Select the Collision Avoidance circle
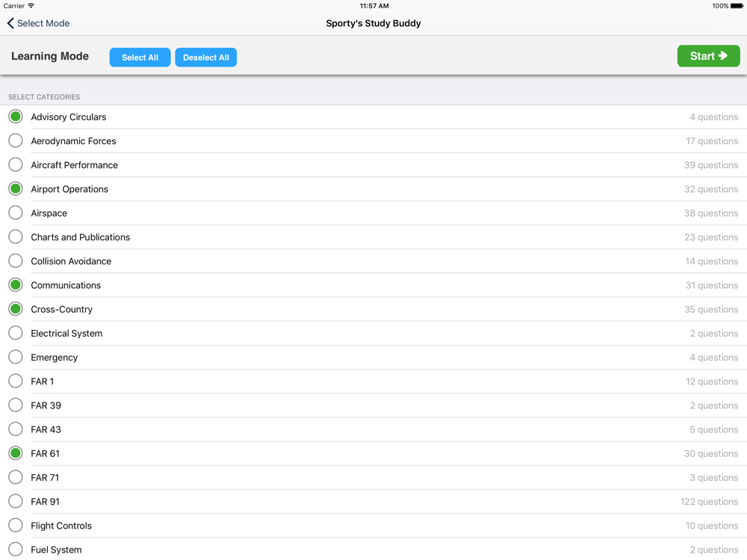The image size is (747, 560). click(x=16, y=261)
